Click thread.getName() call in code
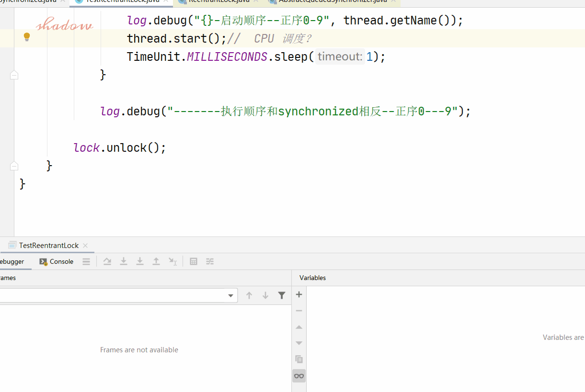The height and width of the screenshot is (392, 585). tap(400, 20)
